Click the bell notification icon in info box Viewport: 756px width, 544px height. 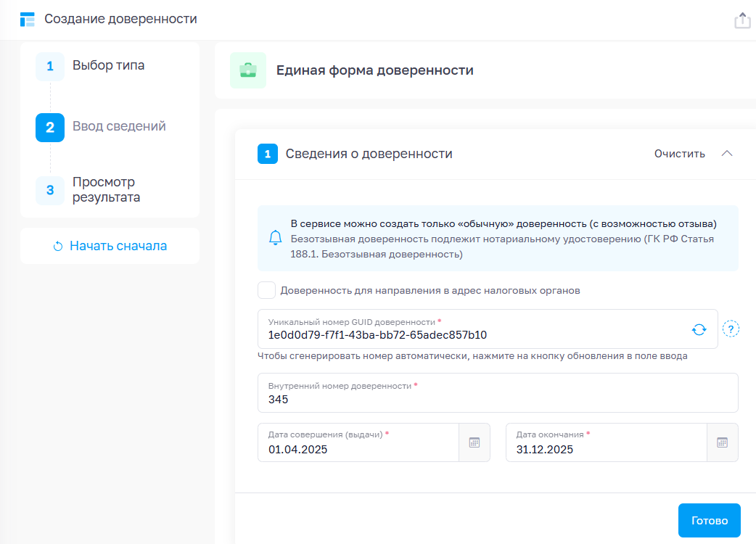coord(275,238)
